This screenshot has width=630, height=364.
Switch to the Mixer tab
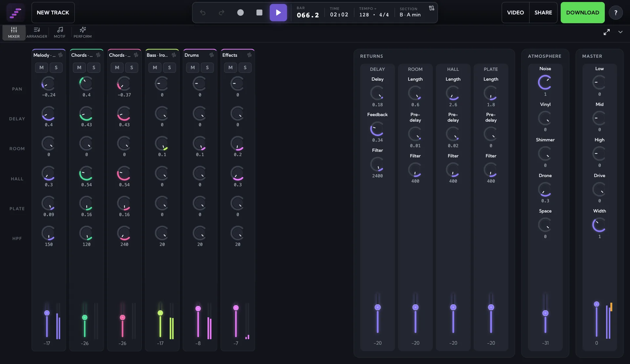(14, 32)
